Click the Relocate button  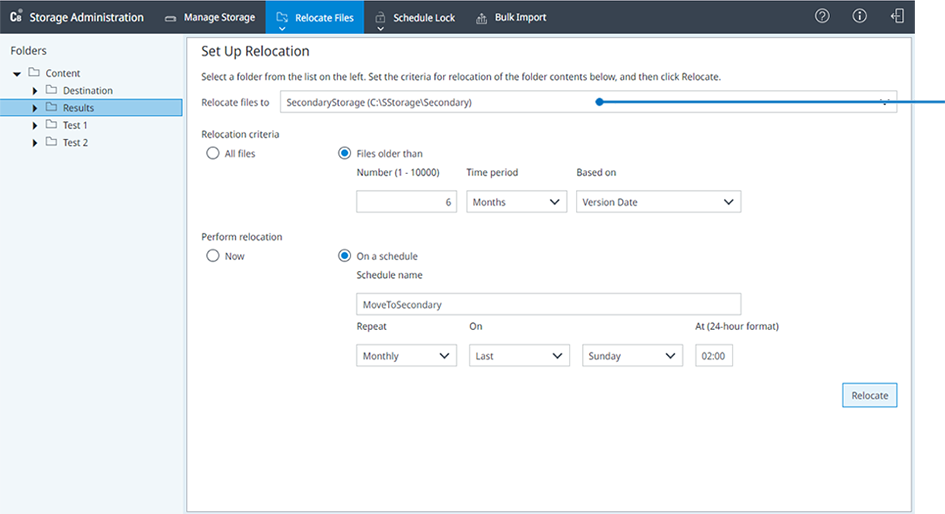tap(869, 395)
